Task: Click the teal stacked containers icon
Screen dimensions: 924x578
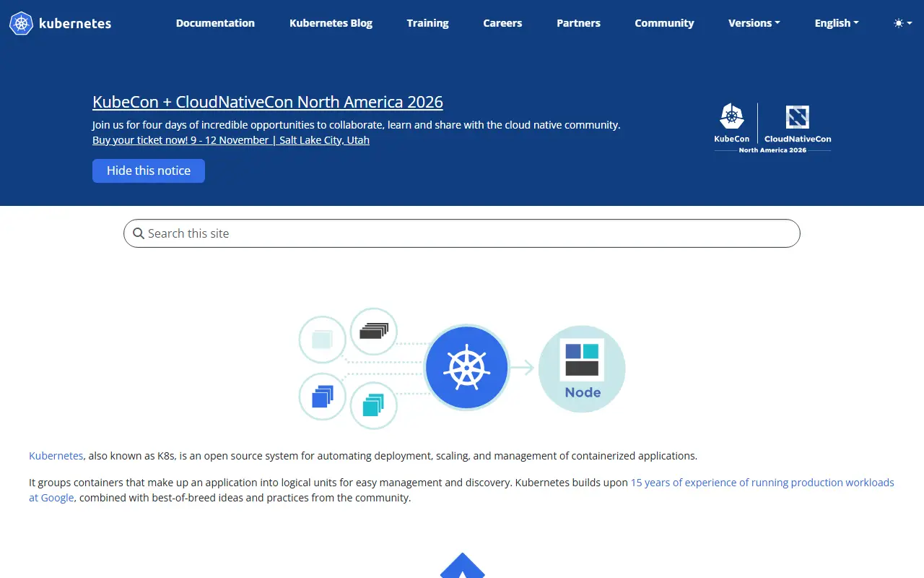Action: coord(374,405)
